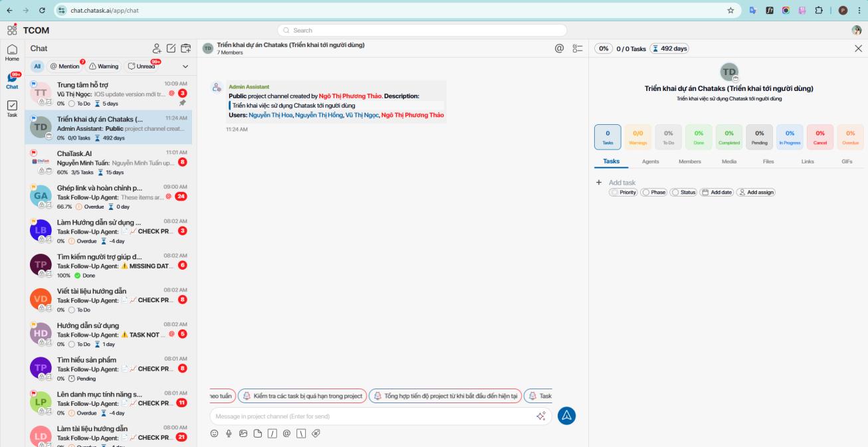Screen dimensions: 868x447
Task: Filter chats by Unread
Action: (142, 66)
